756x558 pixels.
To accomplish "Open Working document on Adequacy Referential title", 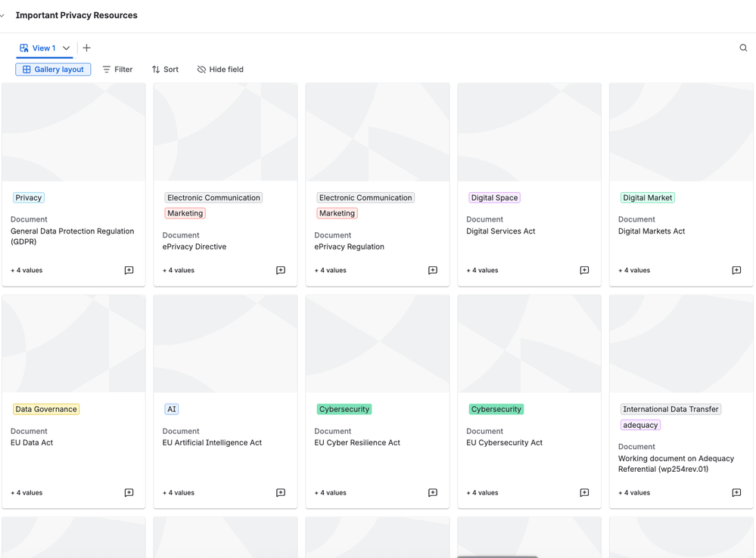I will tap(676, 463).
